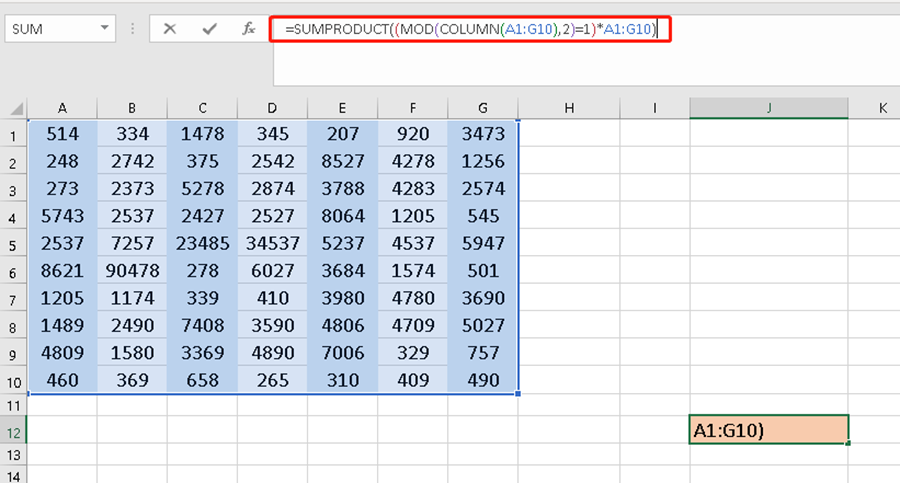Screen dimensions: 900x483
Task: Select column D header
Action: tap(272, 108)
